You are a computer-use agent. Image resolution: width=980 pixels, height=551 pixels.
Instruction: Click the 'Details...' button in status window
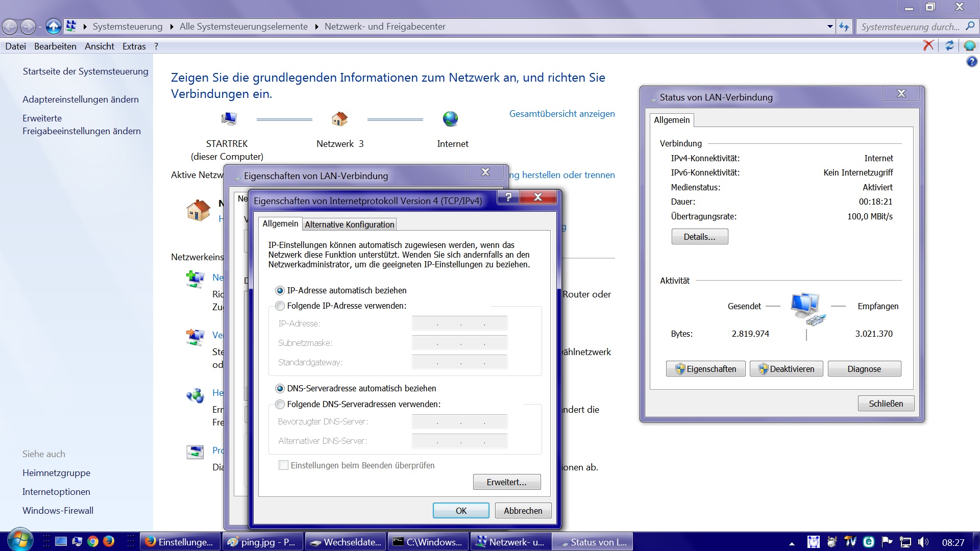pos(699,237)
